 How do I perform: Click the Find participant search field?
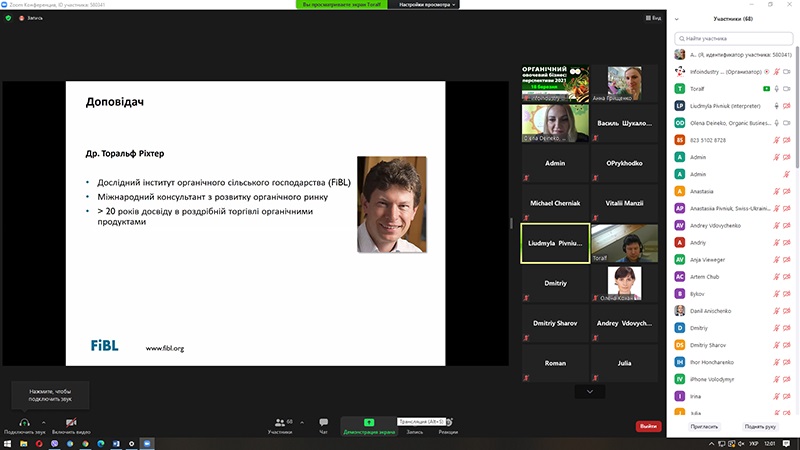click(x=733, y=38)
